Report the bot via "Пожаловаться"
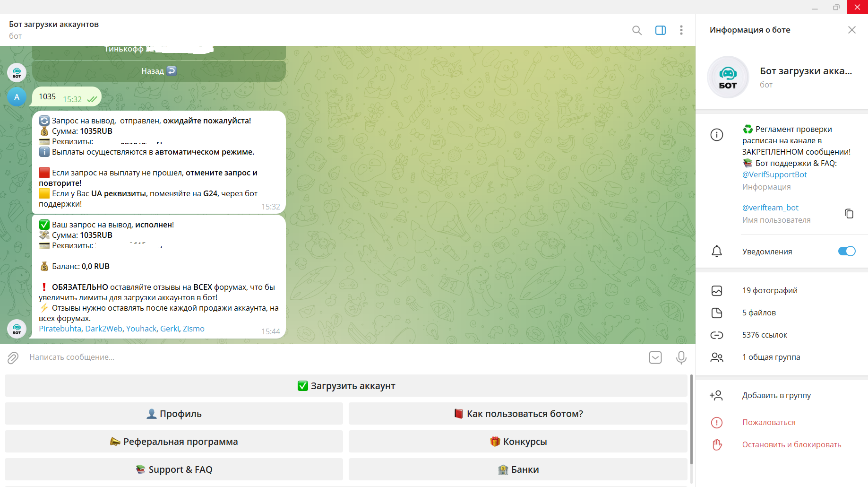The height and width of the screenshot is (487, 868). (x=769, y=422)
